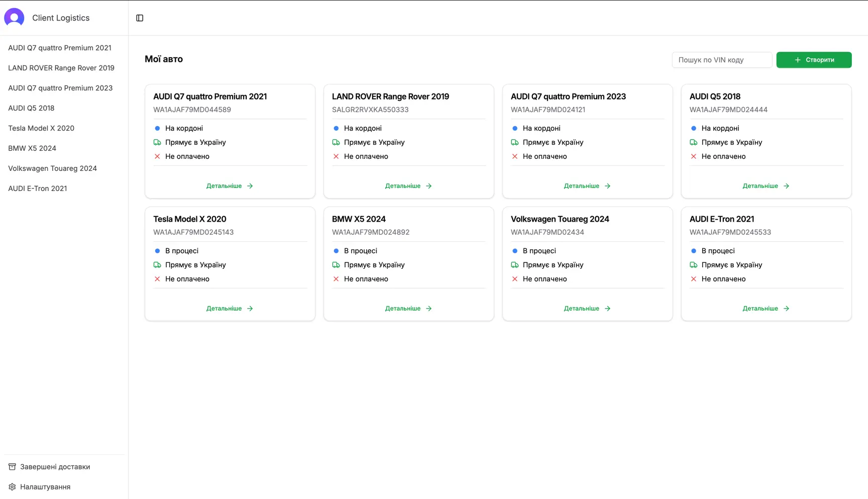Click VIN WA1AJAF79MD024892 text

pos(371,232)
